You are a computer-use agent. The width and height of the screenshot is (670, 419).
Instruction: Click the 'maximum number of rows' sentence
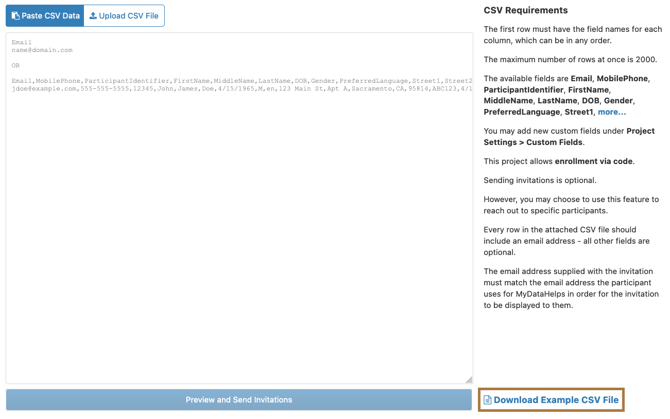(x=572, y=60)
